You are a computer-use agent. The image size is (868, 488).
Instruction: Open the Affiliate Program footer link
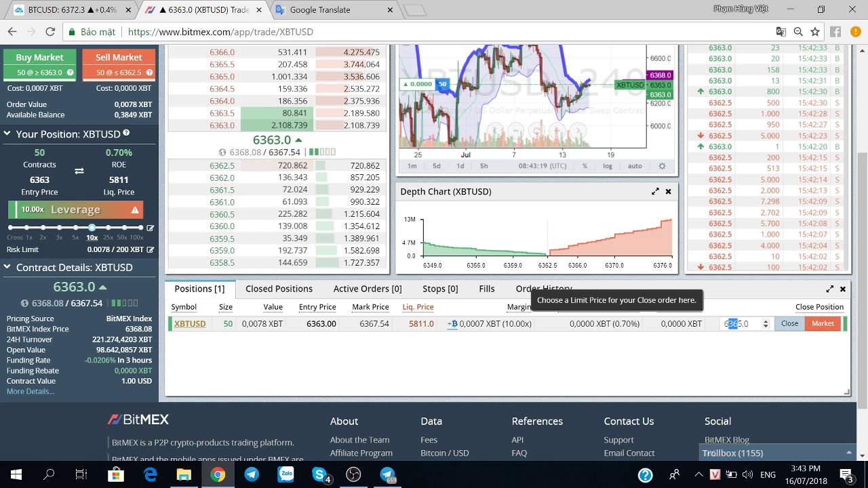(361, 453)
